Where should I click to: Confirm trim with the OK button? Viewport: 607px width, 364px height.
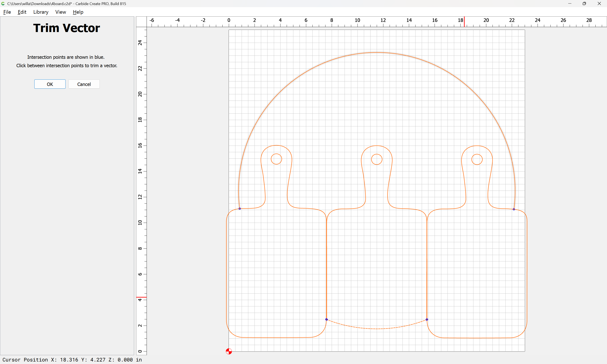tap(50, 84)
